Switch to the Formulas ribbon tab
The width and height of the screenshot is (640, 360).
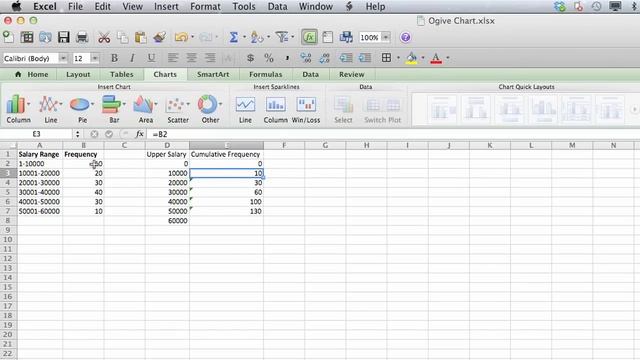(x=266, y=74)
